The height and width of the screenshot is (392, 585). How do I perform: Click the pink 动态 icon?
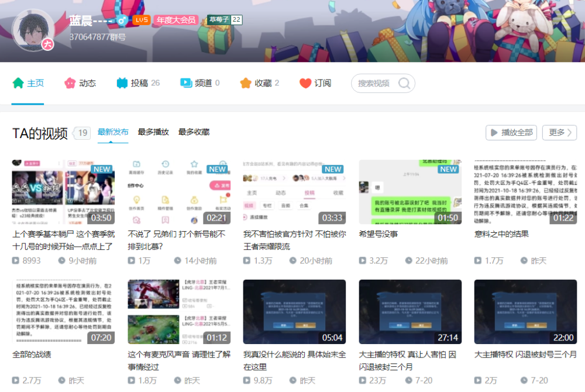tap(70, 83)
